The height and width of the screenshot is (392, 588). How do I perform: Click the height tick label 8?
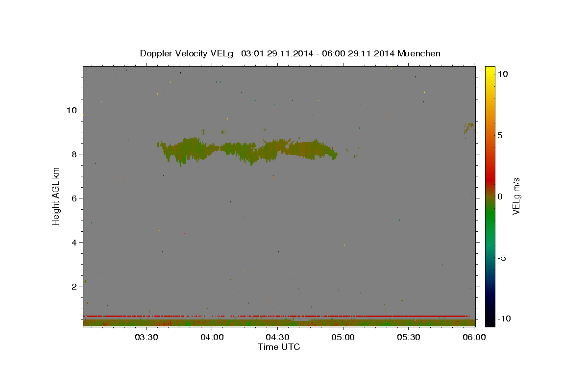click(75, 154)
